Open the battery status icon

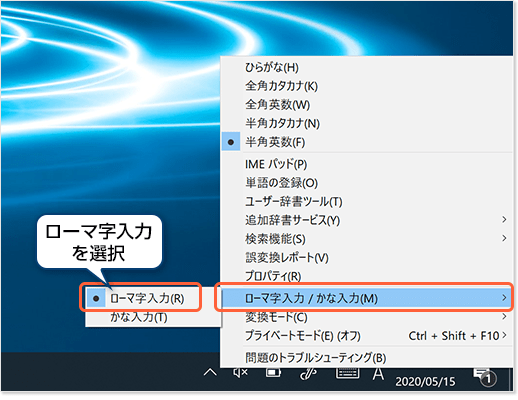click(273, 373)
